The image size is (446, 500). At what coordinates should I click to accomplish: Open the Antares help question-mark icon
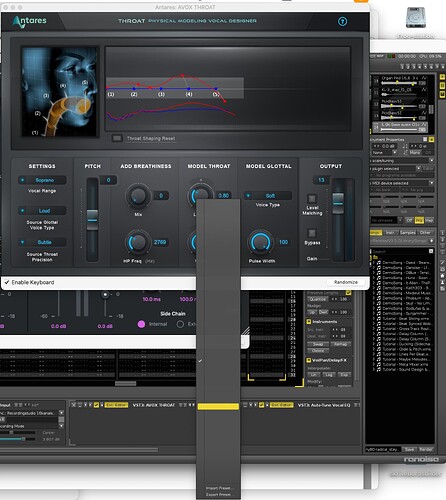[342, 22]
